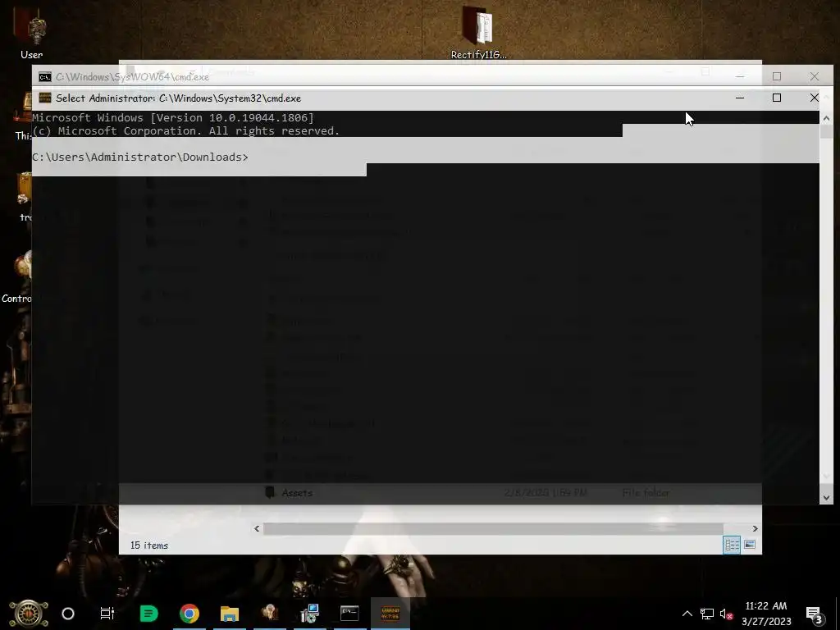Minimize the SysWOW64 cmd window
The image size is (840, 630).
click(x=740, y=76)
